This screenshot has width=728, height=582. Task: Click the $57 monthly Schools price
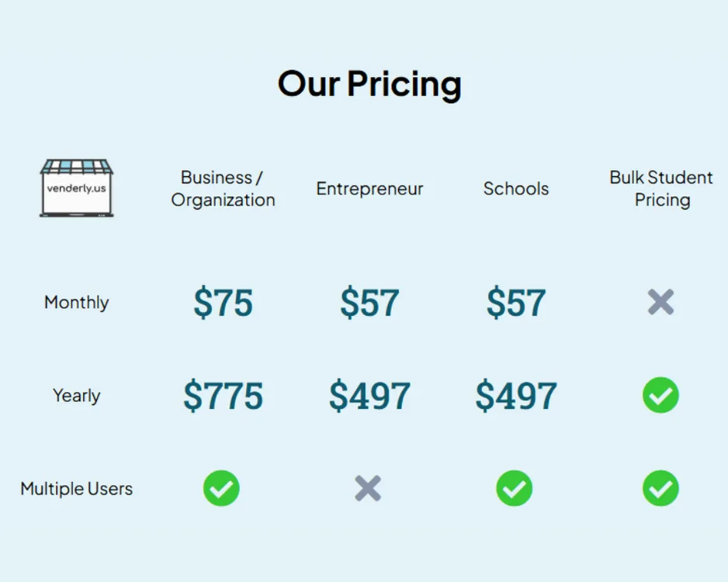[x=516, y=303]
